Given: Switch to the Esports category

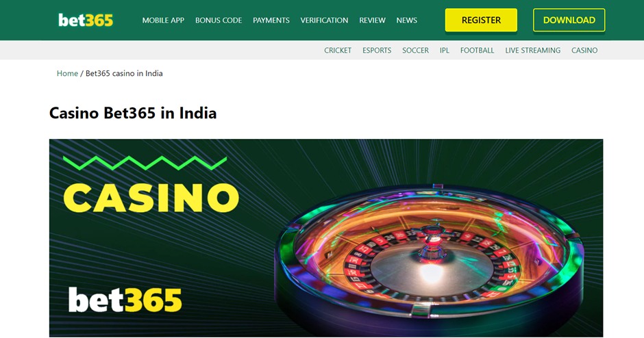Looking at the screenshot, I should coord(377,50).
